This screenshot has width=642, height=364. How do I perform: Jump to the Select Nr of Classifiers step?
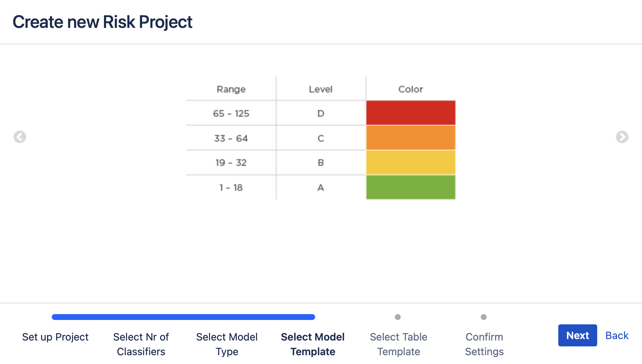[x=141, y=344]
